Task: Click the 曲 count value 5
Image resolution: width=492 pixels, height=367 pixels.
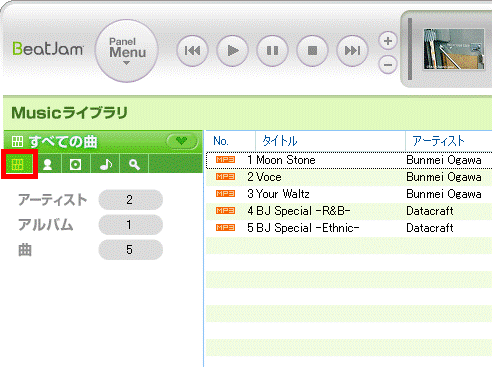Action: click(130, 250)
